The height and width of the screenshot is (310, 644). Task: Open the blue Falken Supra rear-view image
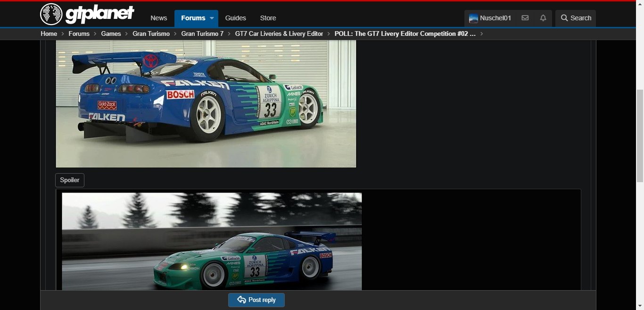click(206, 103)
